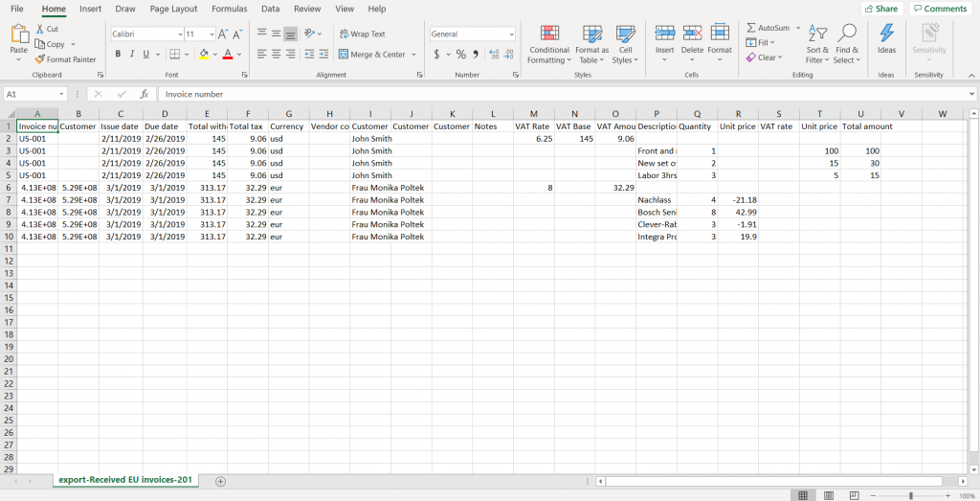Open the Page Layout tab

click(173, 9)
